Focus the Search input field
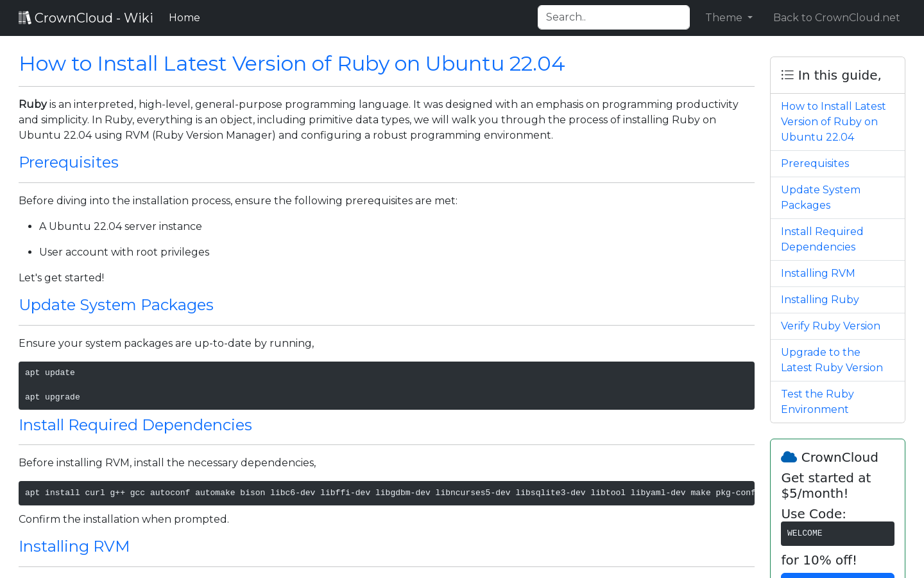This screenshot has height=578, width=924. [613, 17]
